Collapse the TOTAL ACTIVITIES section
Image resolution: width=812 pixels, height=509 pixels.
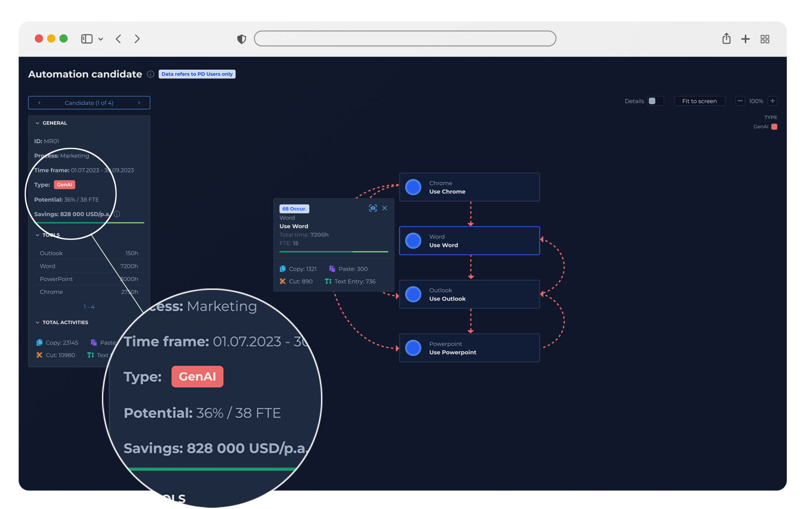38,323
